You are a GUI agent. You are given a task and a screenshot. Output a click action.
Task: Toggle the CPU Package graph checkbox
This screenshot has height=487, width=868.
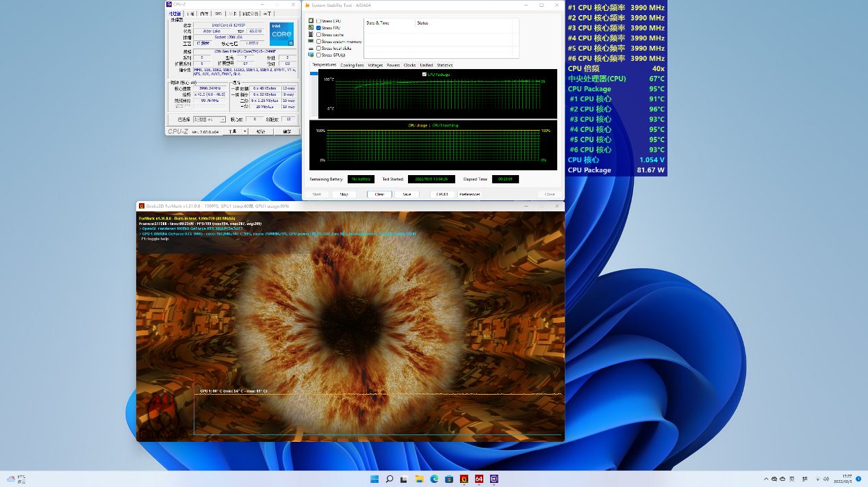pyautogui.click(x=424, y=74)
